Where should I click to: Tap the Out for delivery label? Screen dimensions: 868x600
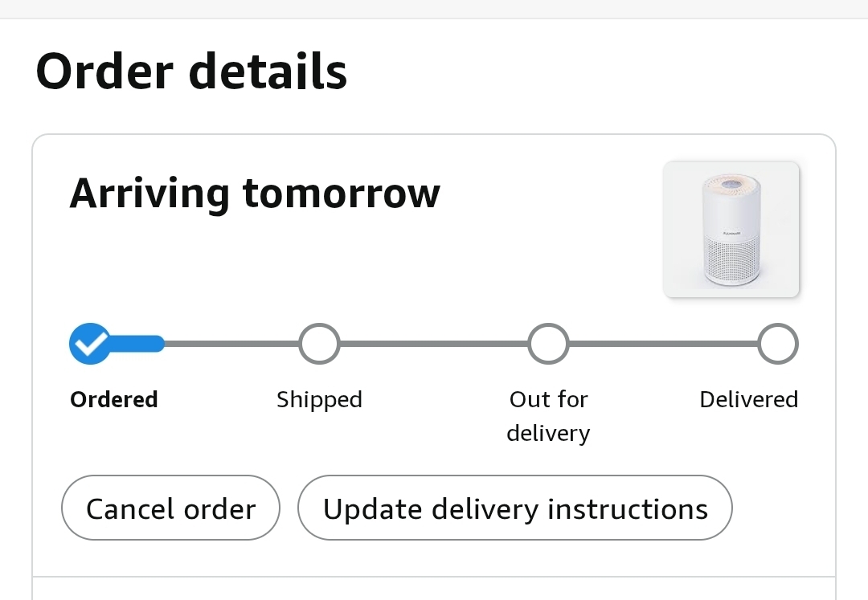point(548,416)
